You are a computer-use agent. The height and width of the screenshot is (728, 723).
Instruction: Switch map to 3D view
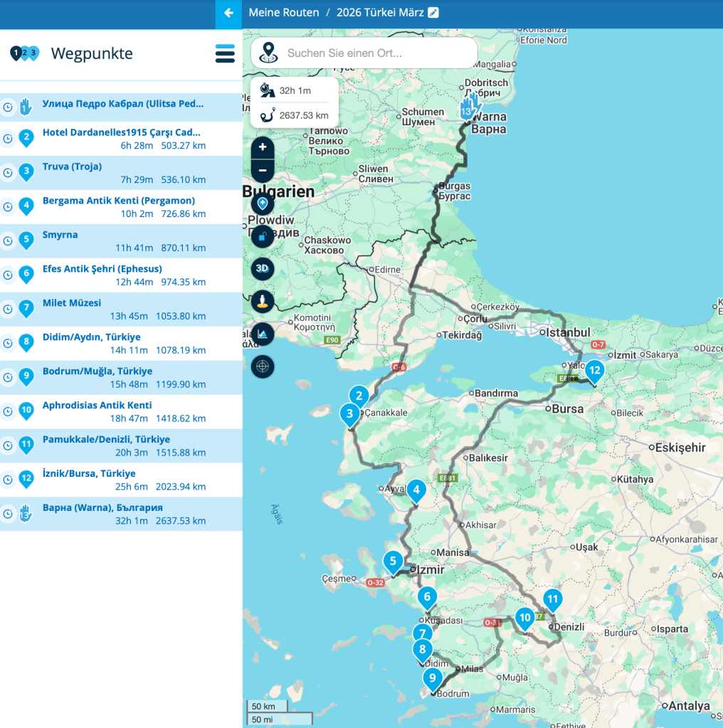point(263,268)
